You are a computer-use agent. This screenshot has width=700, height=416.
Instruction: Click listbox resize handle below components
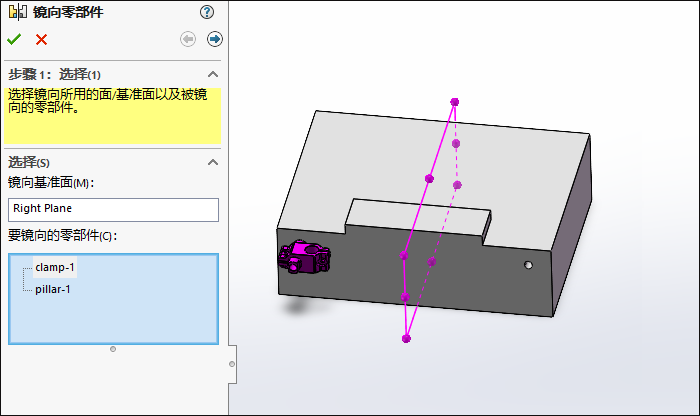(113, 349)
